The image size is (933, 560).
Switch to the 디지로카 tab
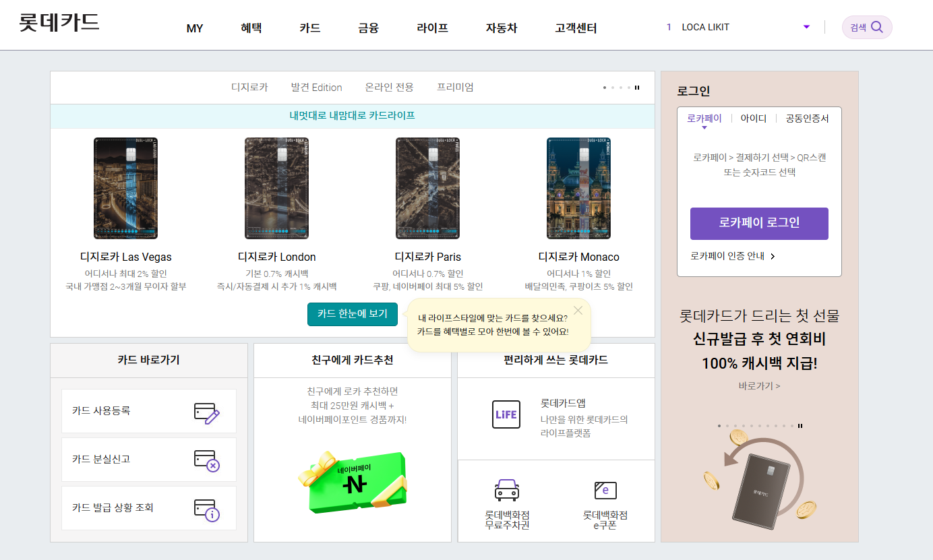point(249,87)
